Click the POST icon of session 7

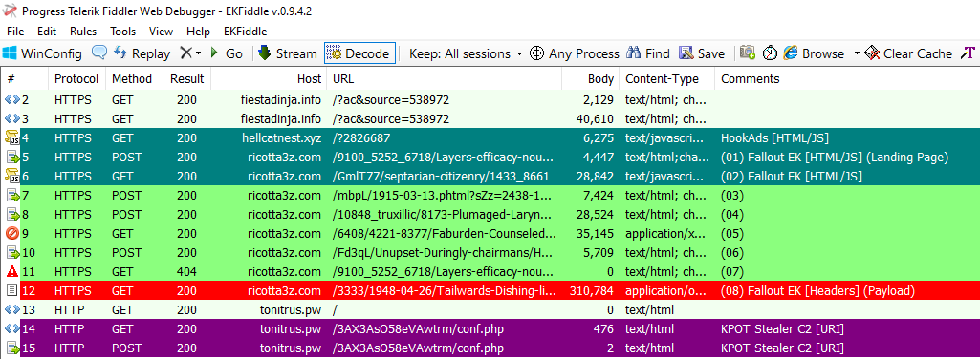pos(11,196)
